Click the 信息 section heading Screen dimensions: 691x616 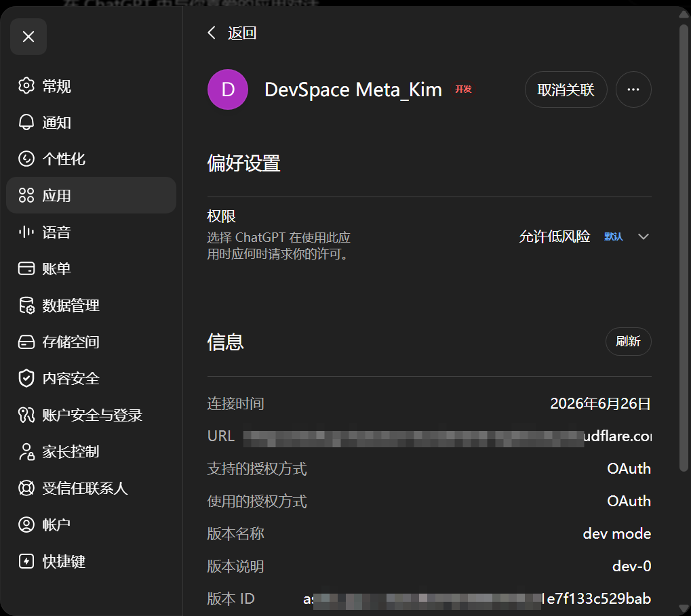click(x=226, y=342)
